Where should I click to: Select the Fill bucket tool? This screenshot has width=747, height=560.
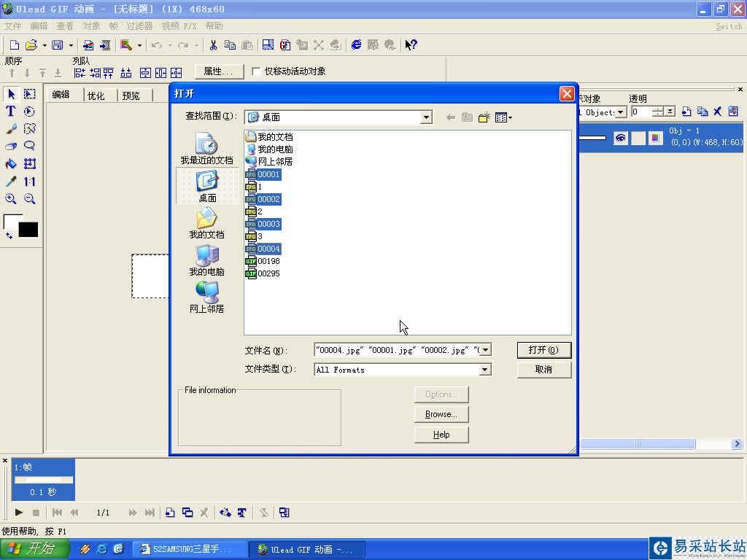click(x=11, y=164)
